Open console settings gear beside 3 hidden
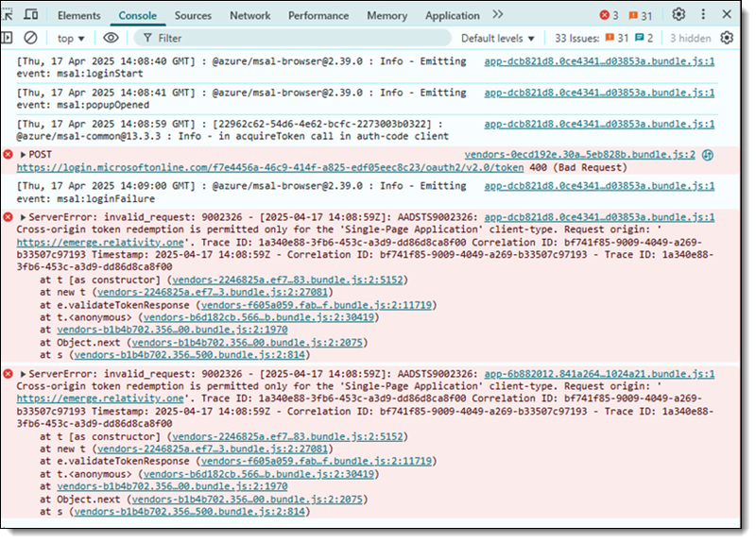 click(727, 38)
